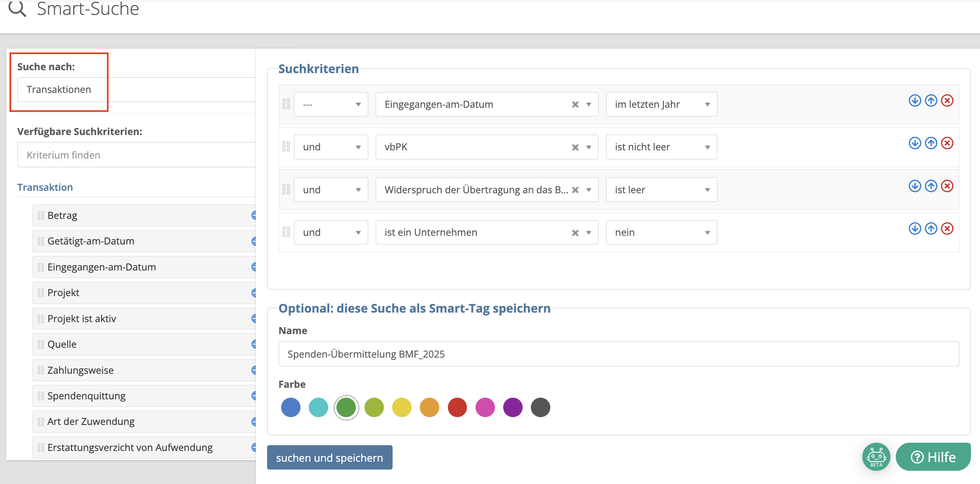The height and width of the screenshot is (484, 980).
Task: Click 'suchen und speichern' button
Action: click(x=329, y=458)
